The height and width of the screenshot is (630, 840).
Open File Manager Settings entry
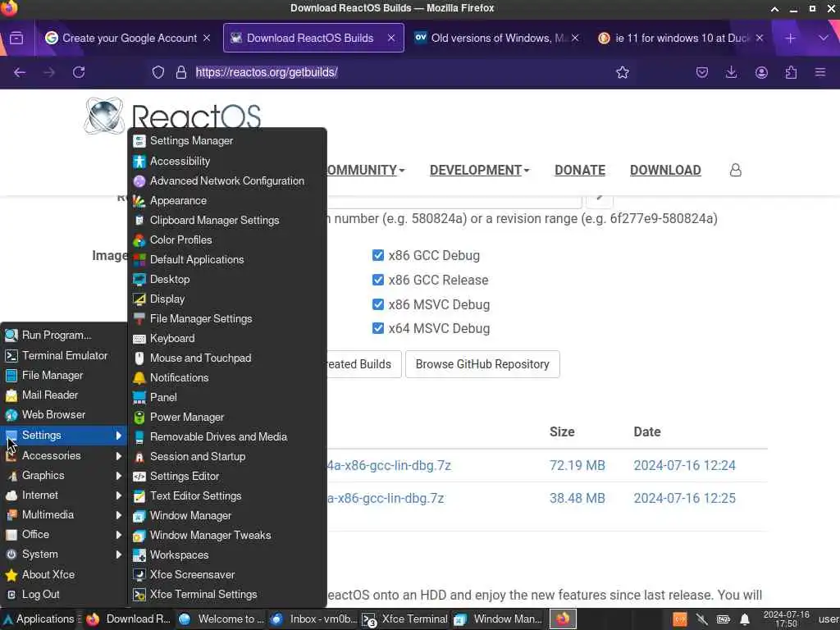click(227, 319)
